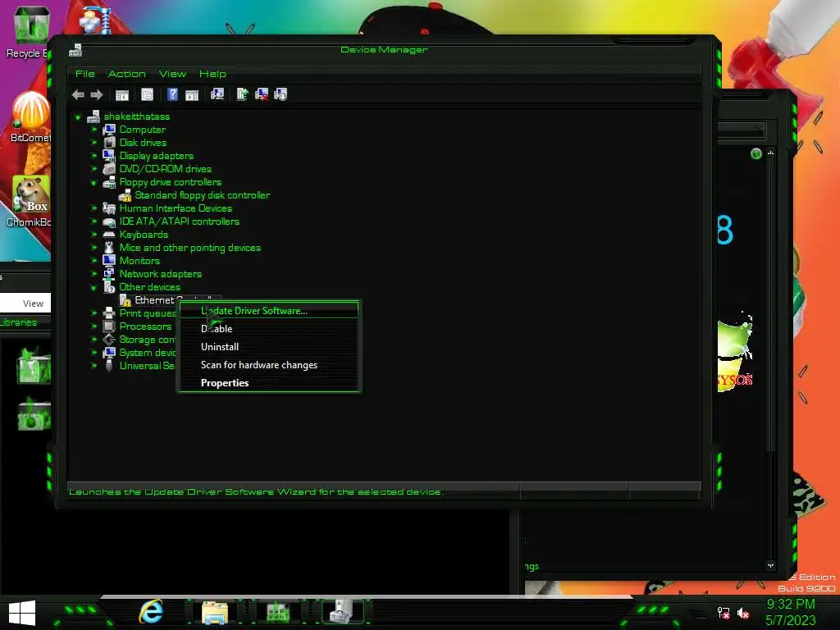Image resolution: width=840 pixels, height=630 pixels.
Task: Click the network tray icon with red X
Action: (x=724, y=613)
